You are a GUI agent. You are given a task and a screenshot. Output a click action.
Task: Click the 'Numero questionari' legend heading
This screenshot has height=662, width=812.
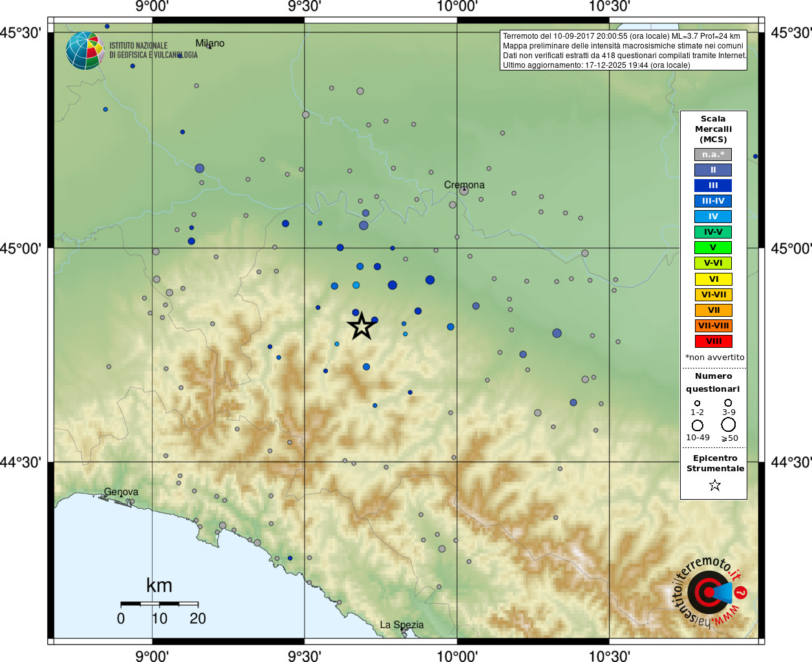(x=713, y=383)
